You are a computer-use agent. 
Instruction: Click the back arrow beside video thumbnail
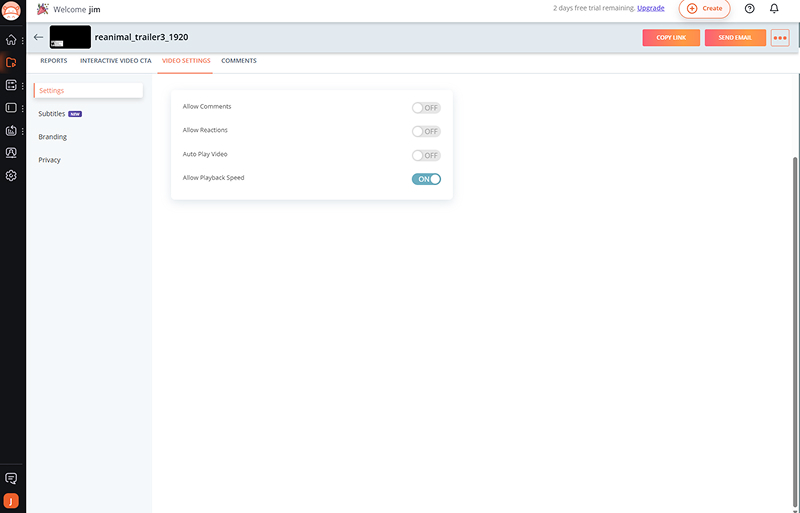tap(38, 37)
